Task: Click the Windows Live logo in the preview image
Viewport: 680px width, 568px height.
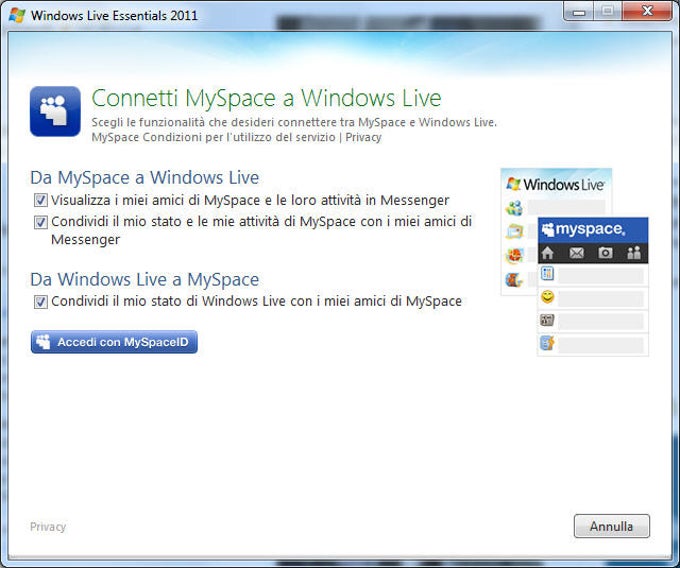Action: point(556,185)
